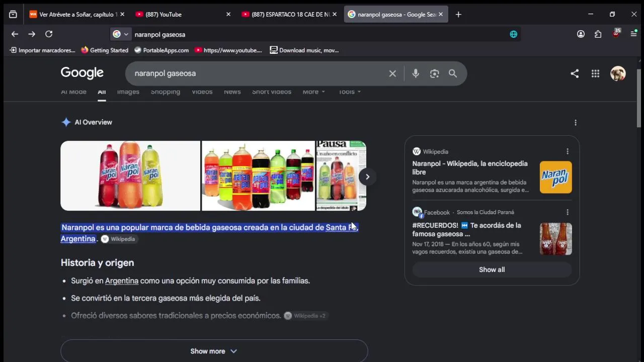Close the naranpol gaseosa Google Search tab

point(441,15)
